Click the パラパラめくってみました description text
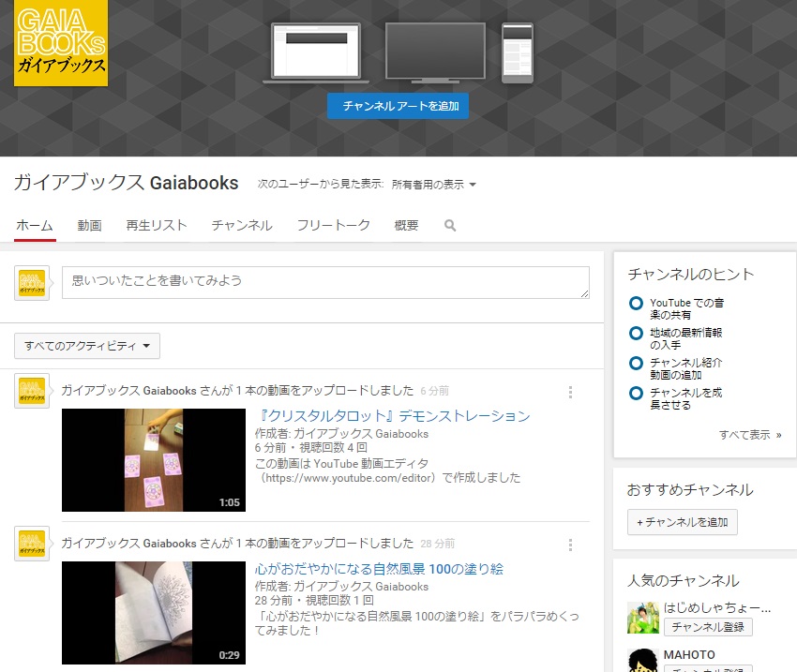This screenshot has height=672, width=797. pyautogui.click(x=417, y=623)
